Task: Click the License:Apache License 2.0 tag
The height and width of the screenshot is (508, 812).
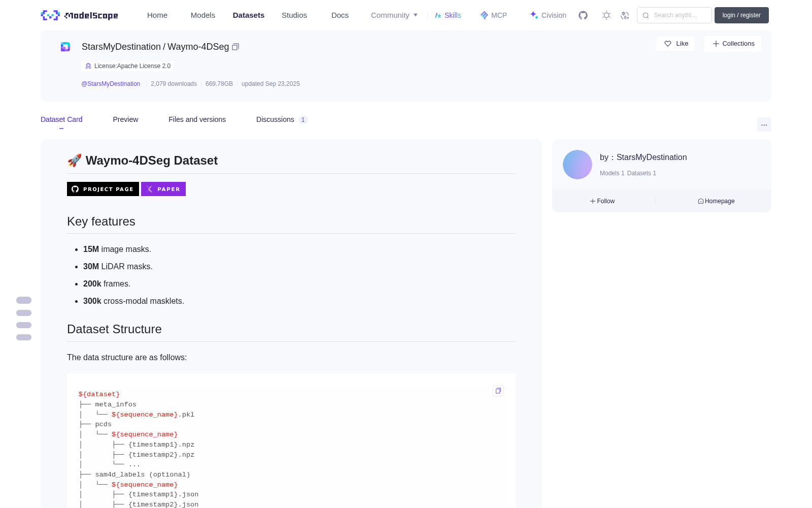Action: [127, 66]
